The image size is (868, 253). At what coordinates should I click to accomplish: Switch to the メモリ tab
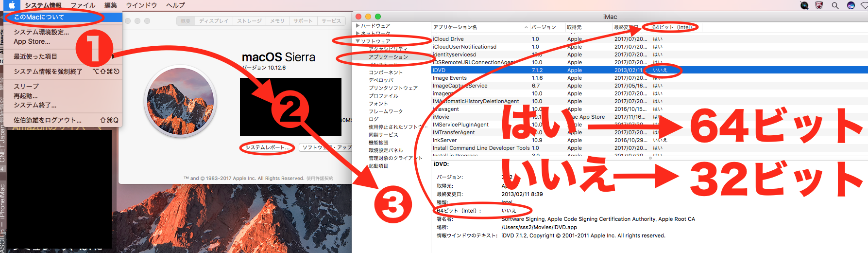coord(277,21)
